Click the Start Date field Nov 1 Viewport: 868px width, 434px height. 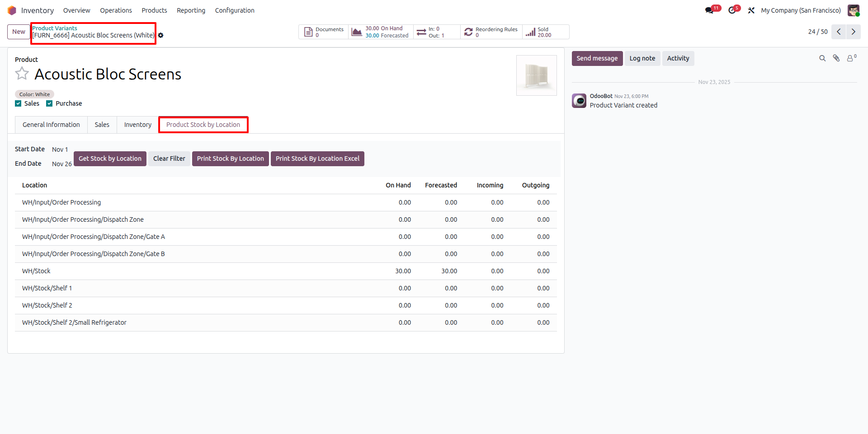click(x=60, y=149)
